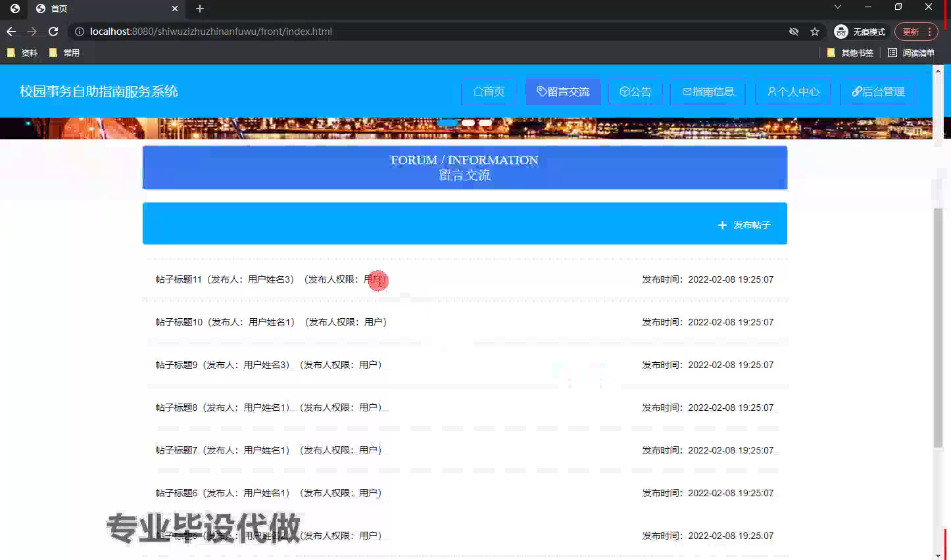Open the 其他书签 bookmarks folder

[x=850, y=53]
